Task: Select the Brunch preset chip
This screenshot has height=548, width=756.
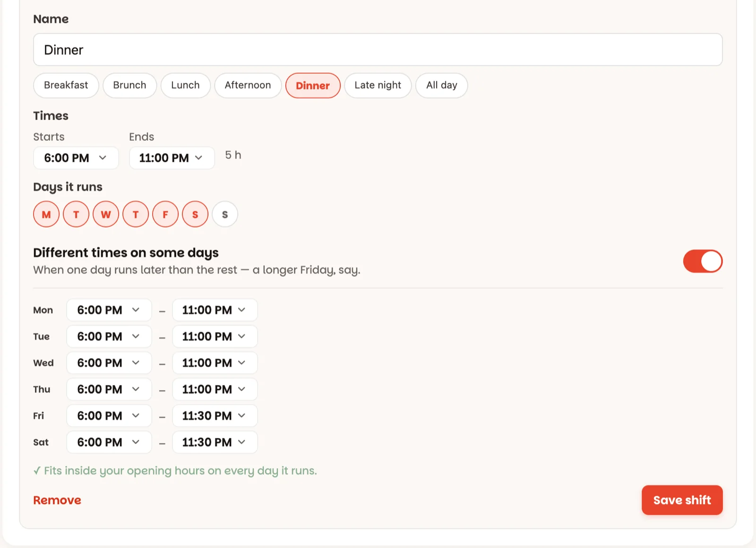Action: point(129,86)
